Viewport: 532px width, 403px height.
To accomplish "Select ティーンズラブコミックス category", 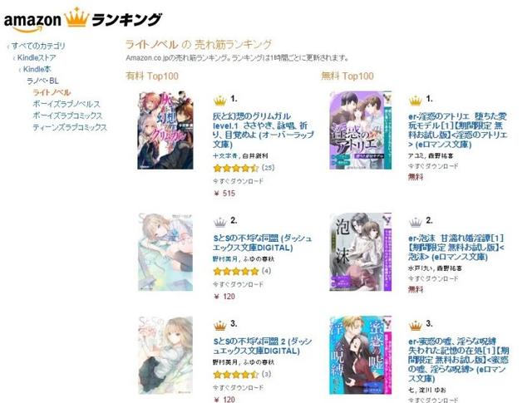I will coord(70,127).
